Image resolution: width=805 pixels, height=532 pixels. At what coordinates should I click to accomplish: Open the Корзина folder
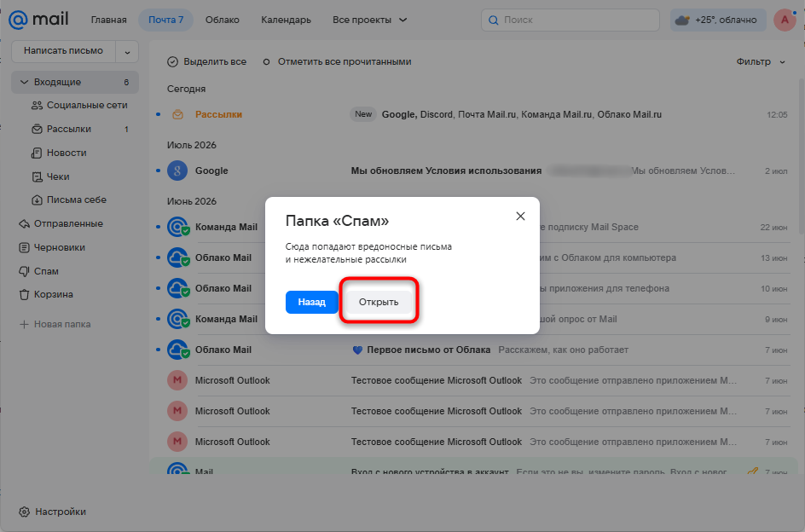(x=46, y=295)
